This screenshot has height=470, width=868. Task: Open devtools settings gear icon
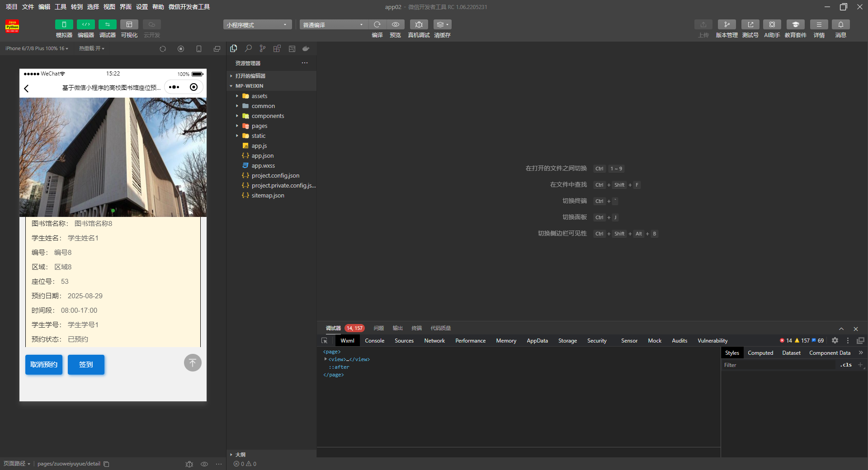[835, 341]
